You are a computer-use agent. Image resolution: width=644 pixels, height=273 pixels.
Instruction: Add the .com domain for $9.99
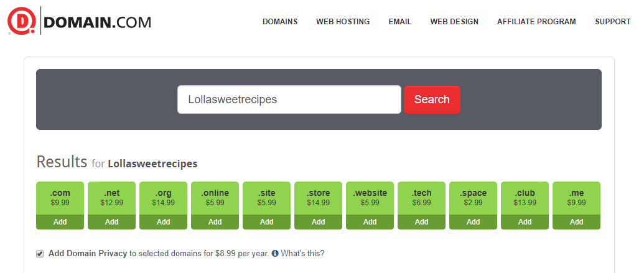[60, 222]
